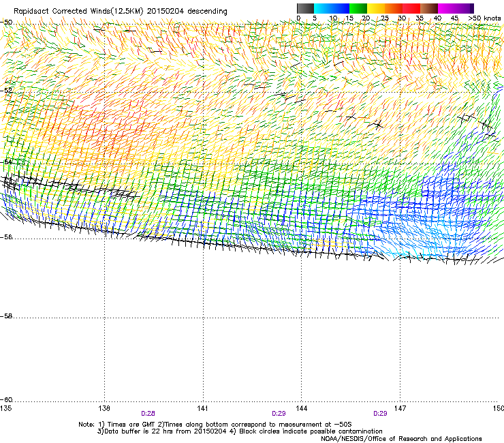Click the '45' label under the legend
The width and height of the screenshot is (504, 443).
[454, 18]
